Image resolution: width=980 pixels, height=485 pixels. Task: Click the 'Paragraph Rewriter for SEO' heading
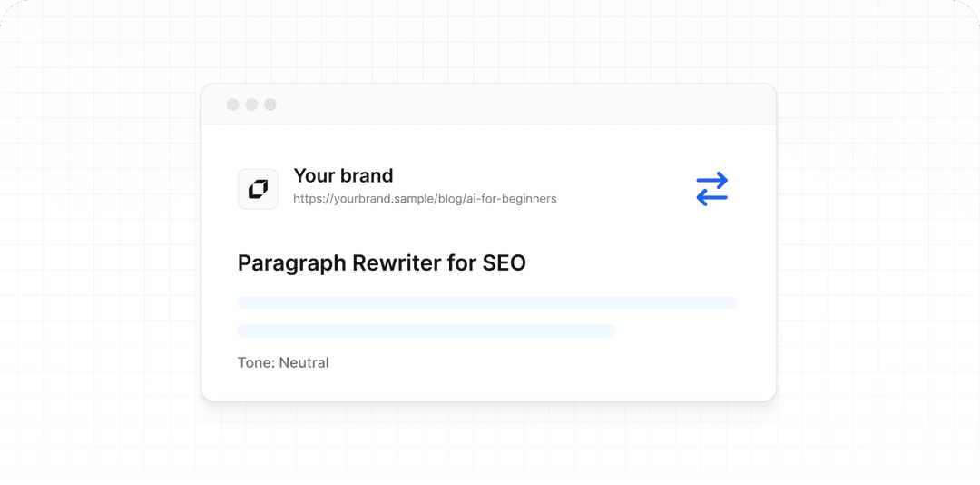381,262
